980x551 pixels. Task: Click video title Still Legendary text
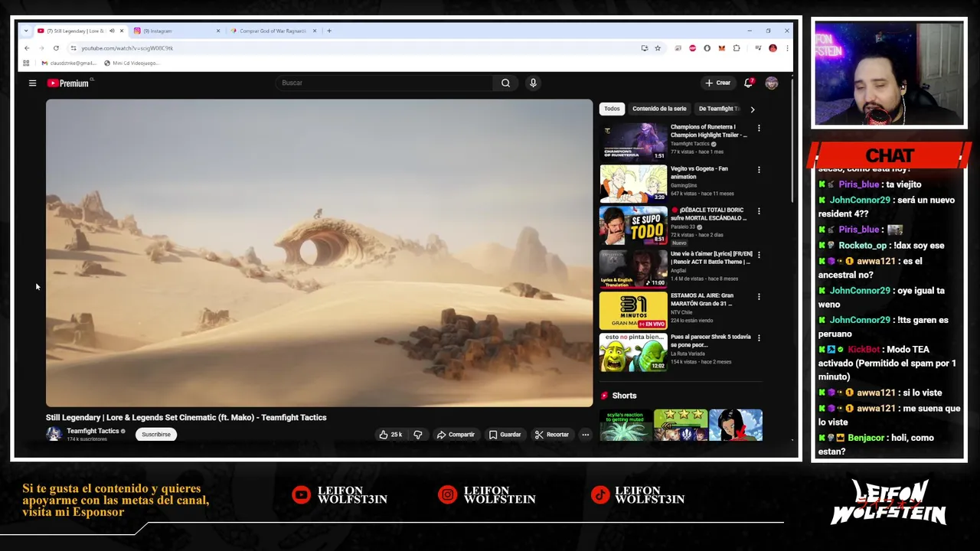click(x=186, y=418)
